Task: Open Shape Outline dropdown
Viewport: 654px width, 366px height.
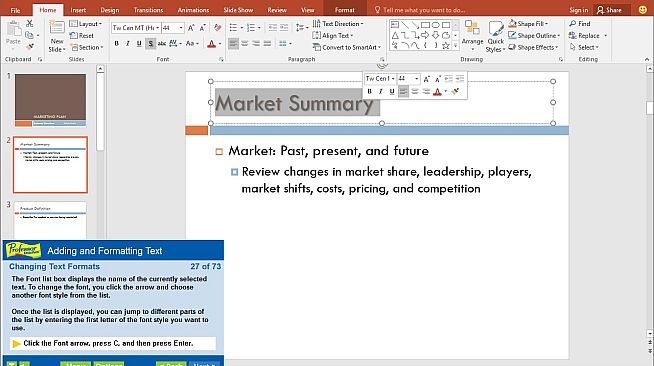Action: [534, 35]
